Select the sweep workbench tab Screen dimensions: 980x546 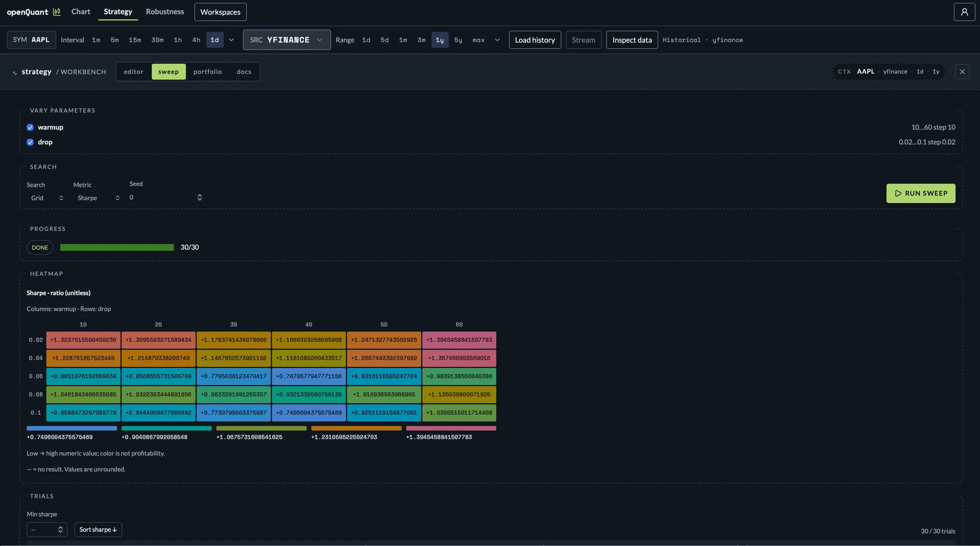168,72
